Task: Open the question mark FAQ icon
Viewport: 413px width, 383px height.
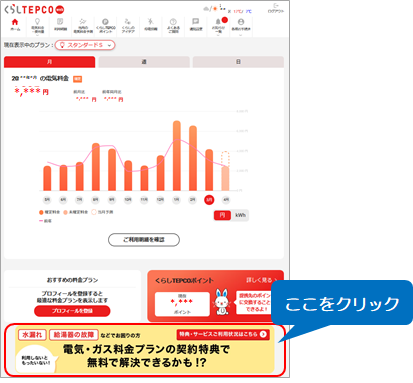Action: pyautogui.click(x=173, y=25)
